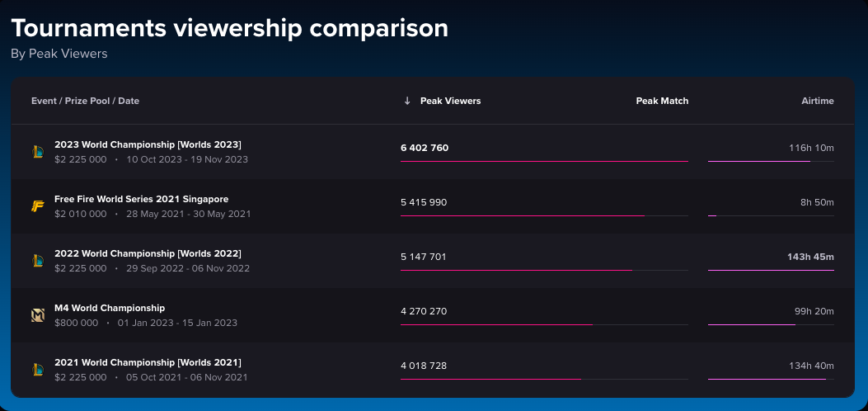
Task: Sort table by Peak Match column
Action: 662,101
